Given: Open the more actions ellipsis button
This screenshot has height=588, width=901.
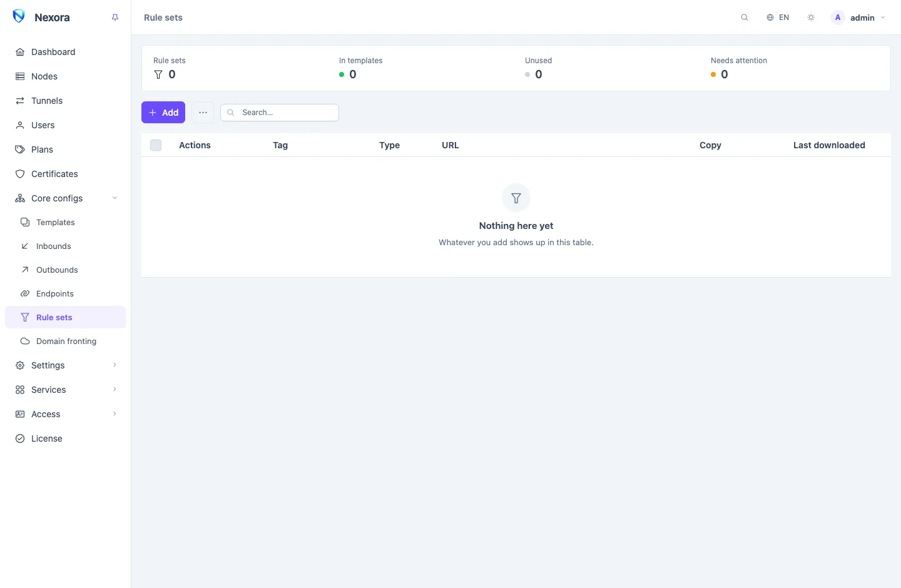Looking at the screenshot, I should tap(203, 113).
